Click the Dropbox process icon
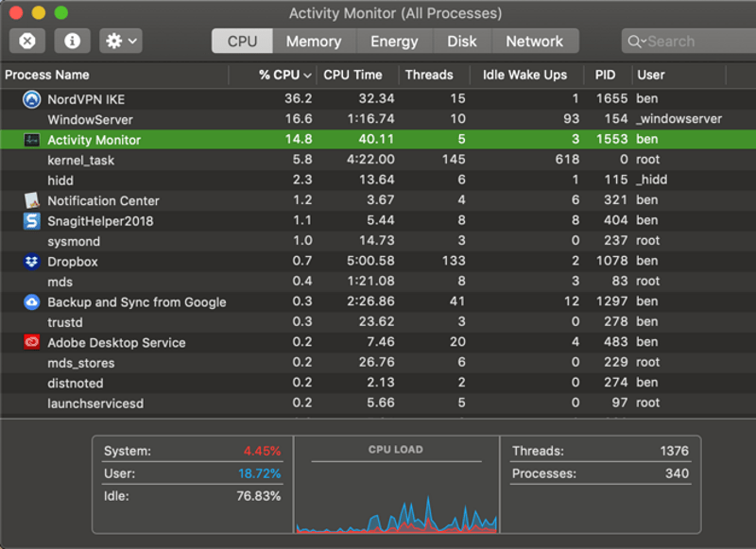This screenshot has width=756, height=549. pos(32,261)
